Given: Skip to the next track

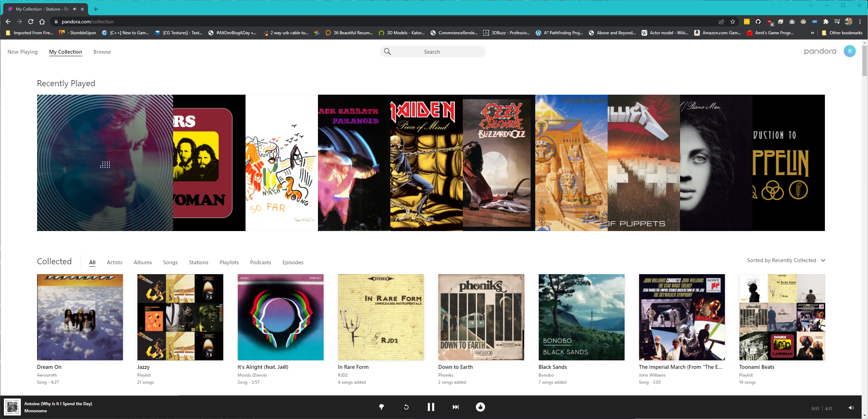Looking at the screenshot, I should [456, 407].
